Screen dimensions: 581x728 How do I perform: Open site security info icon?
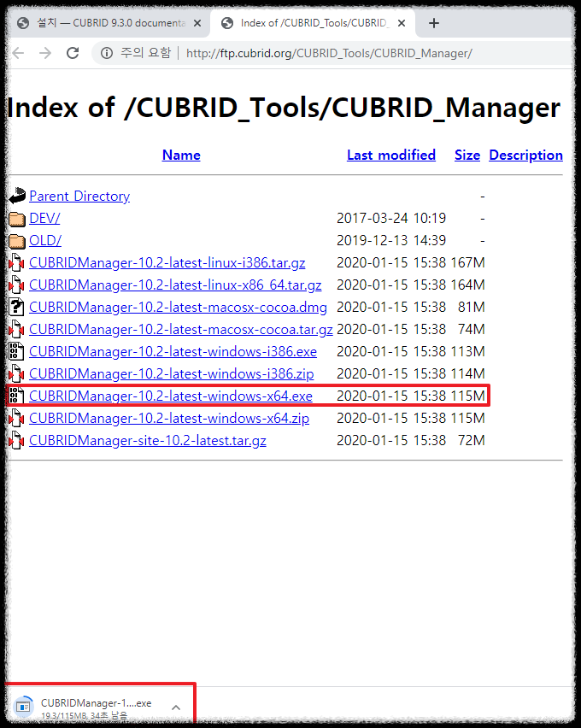point(107,53)
